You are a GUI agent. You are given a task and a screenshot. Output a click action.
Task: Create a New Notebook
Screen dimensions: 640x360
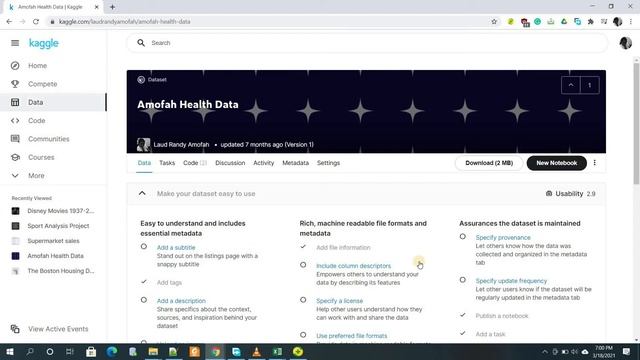(x=557, y=163)
